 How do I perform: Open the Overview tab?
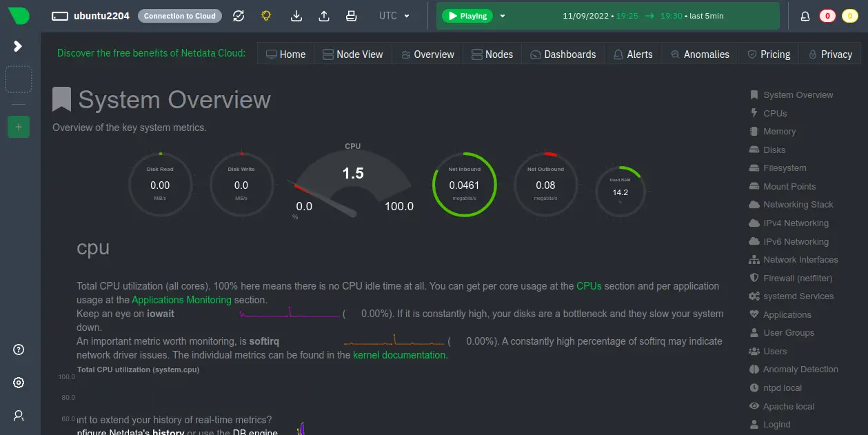427,54
